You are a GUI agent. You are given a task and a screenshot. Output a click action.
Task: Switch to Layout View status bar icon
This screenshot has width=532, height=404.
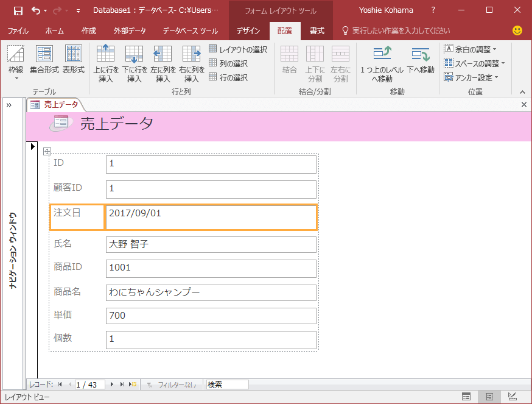489,397
